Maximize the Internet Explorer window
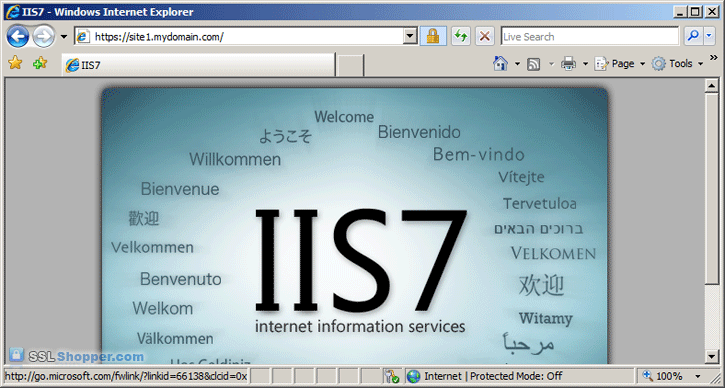The image size is (725, 388). (x=695, y=12)
